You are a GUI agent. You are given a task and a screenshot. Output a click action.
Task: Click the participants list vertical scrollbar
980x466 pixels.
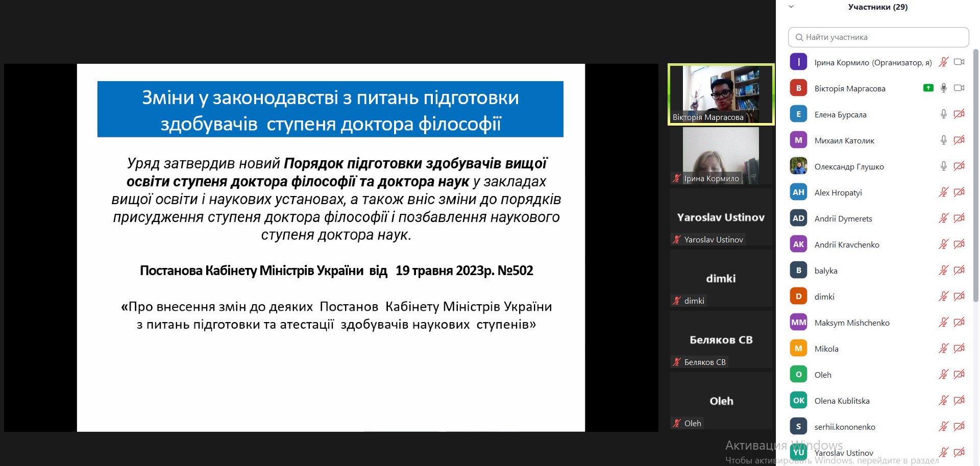(975, 174)
